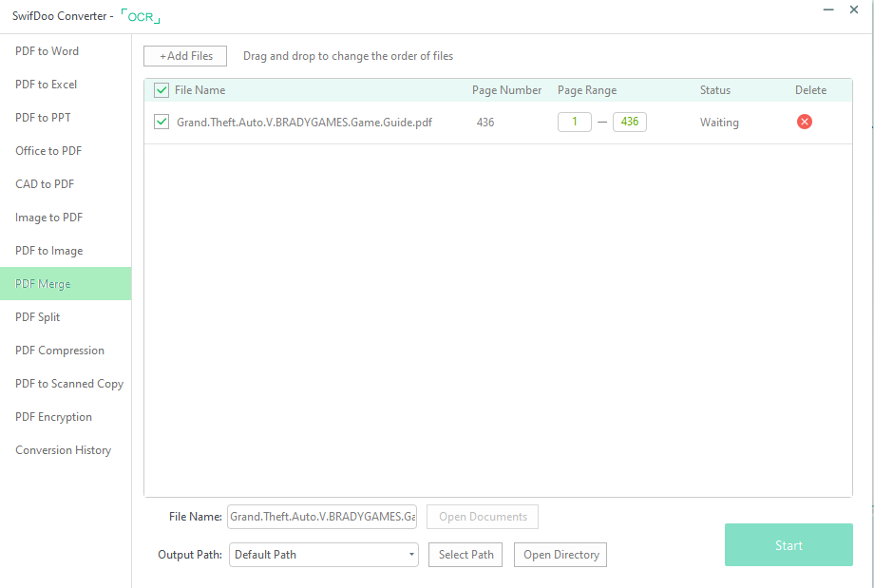874x588 pixels.
Task: Click the output File Name text field
Action: (322, 517)
